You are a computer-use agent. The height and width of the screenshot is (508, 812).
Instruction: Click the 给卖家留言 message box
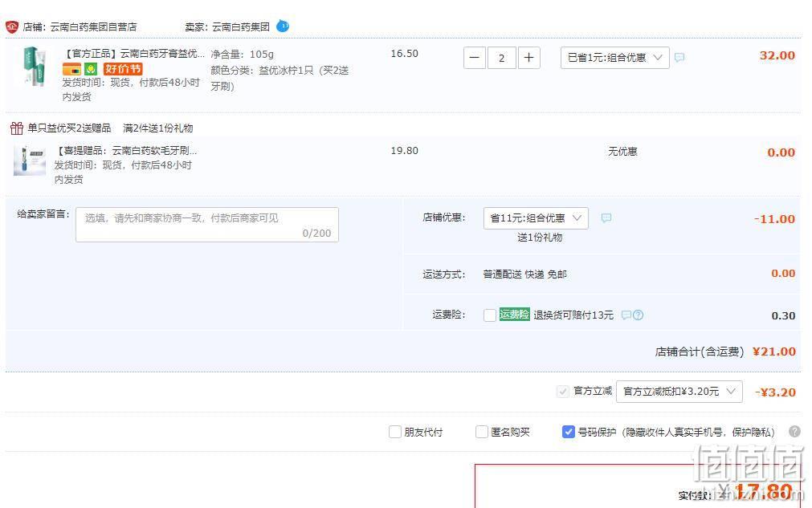click(x=207, y=225)
